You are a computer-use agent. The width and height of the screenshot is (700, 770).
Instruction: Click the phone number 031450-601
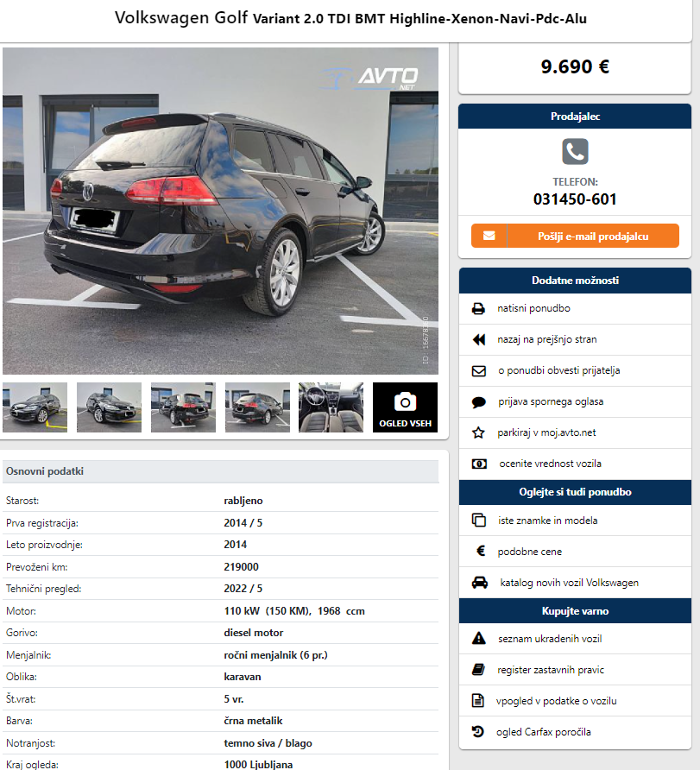(575, 199)
